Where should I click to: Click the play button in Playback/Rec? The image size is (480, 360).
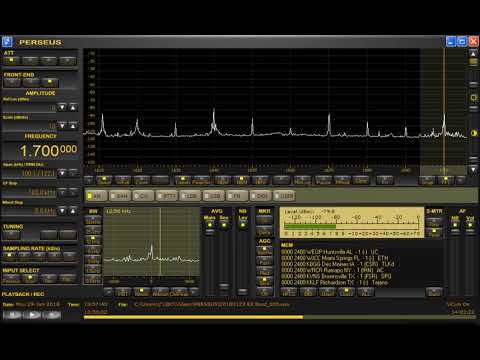[32, 314]
